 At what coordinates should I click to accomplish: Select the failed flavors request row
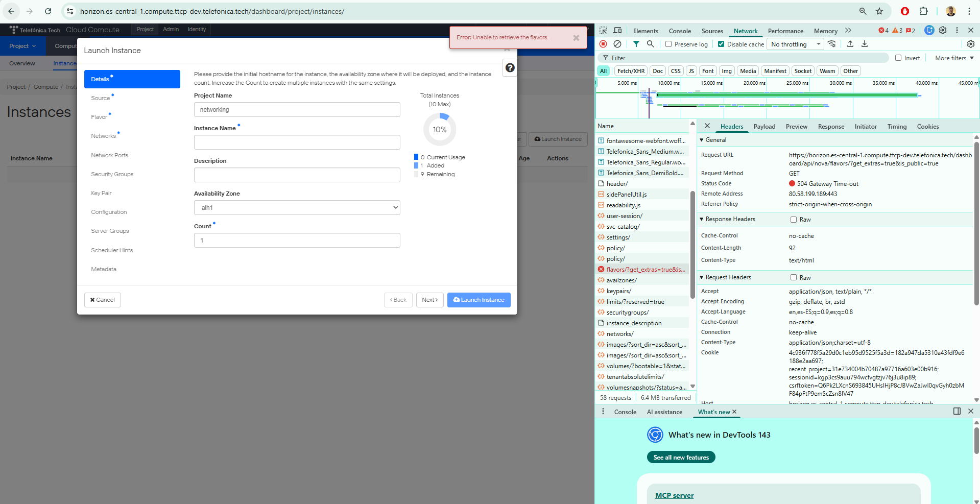click(x=642, y=270)
